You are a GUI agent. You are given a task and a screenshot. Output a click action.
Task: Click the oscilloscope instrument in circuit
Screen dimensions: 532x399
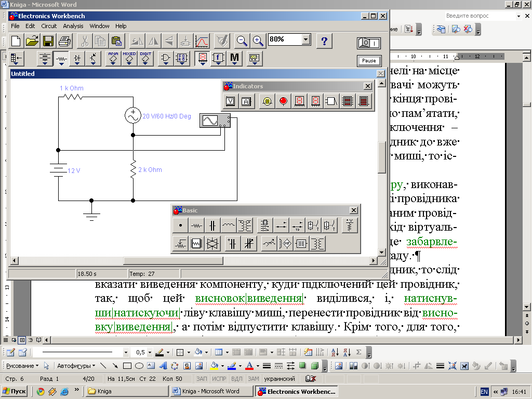coord(215,121)
